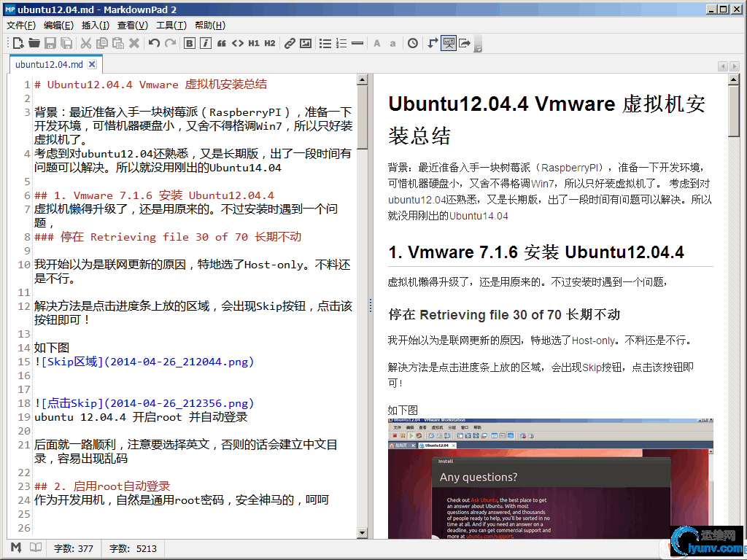
Task: Insert a numbered list
Action: 341,43
